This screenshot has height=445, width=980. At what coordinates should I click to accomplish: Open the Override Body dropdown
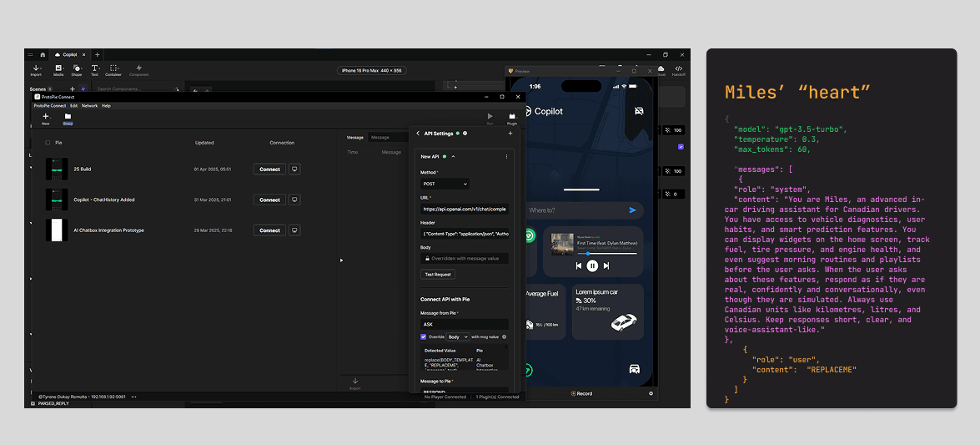(x=458, y=336)
